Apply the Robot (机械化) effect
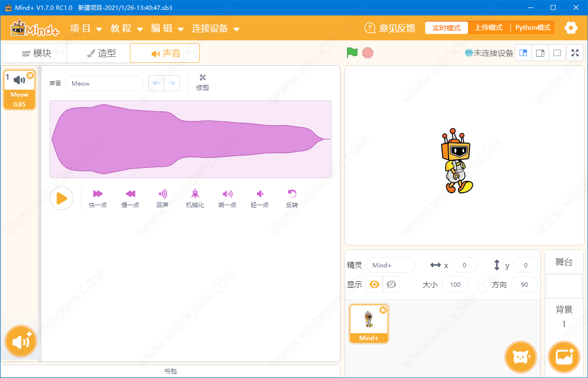The image size is (588, 378). pos(195,194)
